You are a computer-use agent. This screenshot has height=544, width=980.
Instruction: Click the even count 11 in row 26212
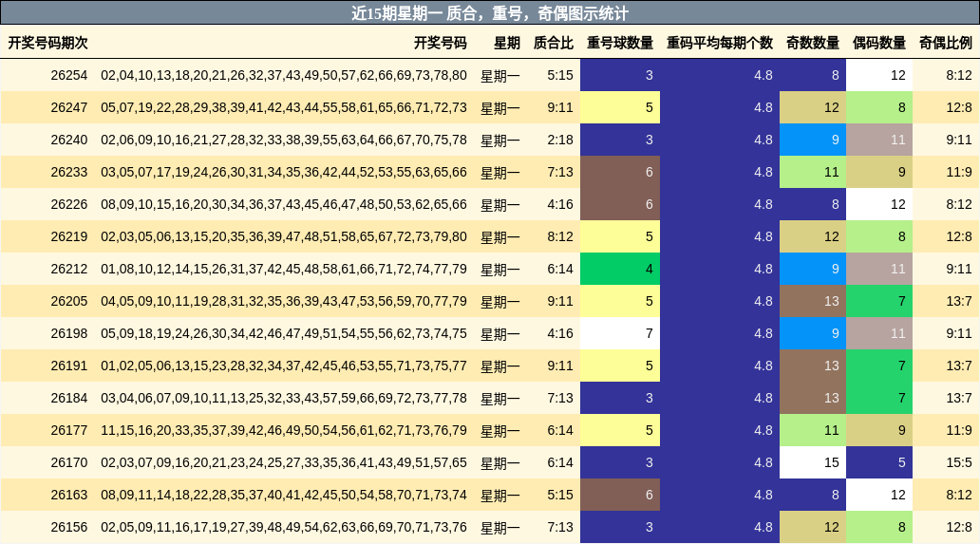879,269
